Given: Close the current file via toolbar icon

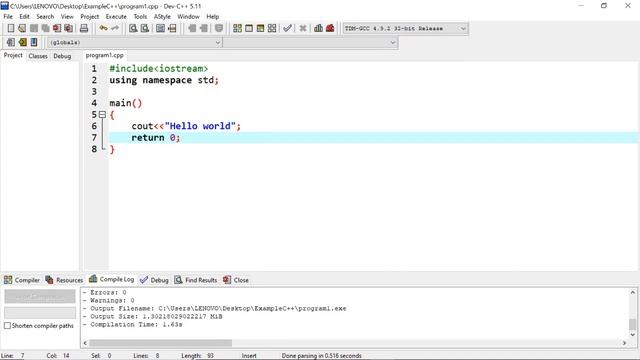Looking at the screenshot, I should 57,28.
